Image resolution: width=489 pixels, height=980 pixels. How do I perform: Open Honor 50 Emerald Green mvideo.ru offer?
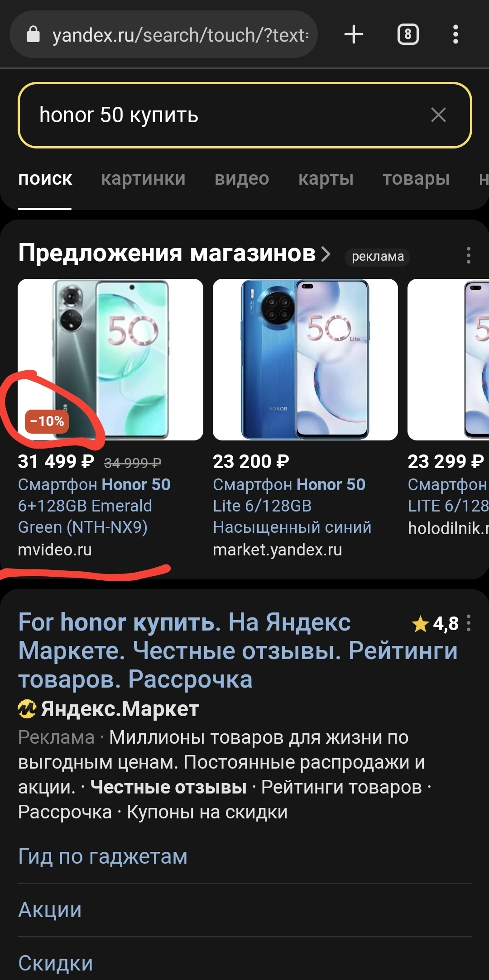point(94,506)
